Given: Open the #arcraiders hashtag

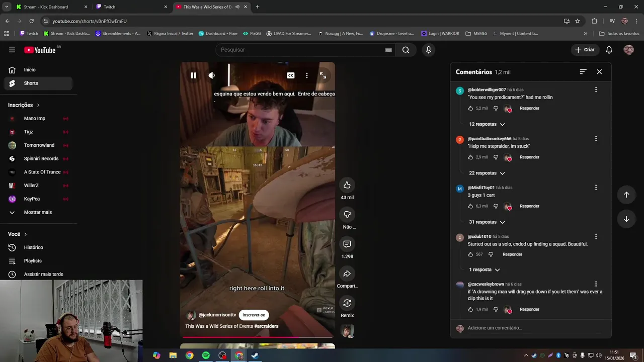Looking at the screenshot, I should point(266,326).
